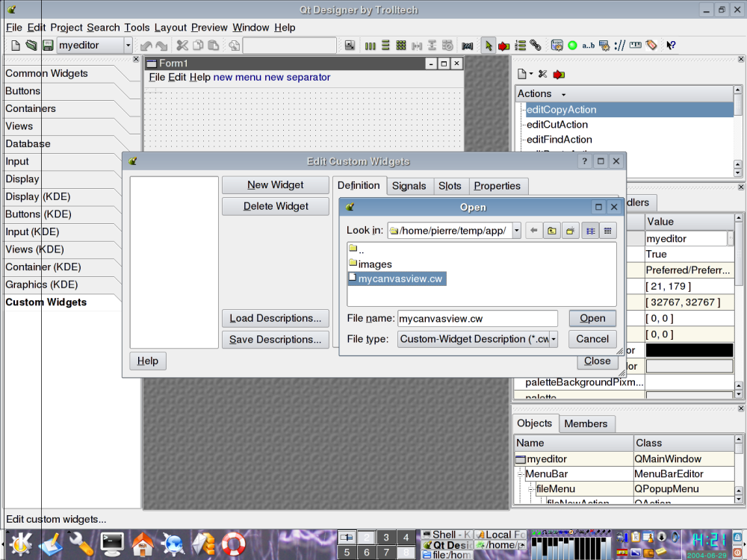Viewport: 747px width, 560px height.
Task: Click the Konsole terminal icon in panel
Action: coord(111,544)
